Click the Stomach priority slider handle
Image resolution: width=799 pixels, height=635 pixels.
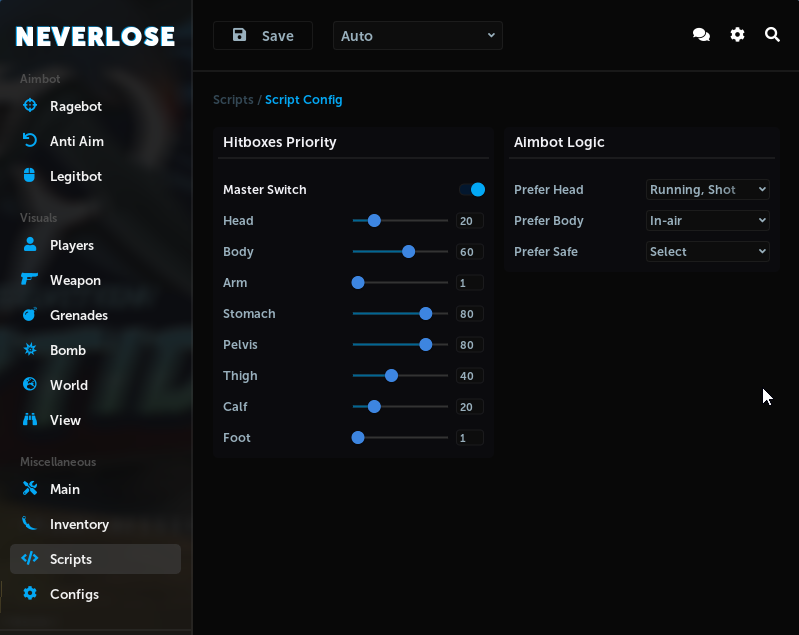click(x=426, y=314)
